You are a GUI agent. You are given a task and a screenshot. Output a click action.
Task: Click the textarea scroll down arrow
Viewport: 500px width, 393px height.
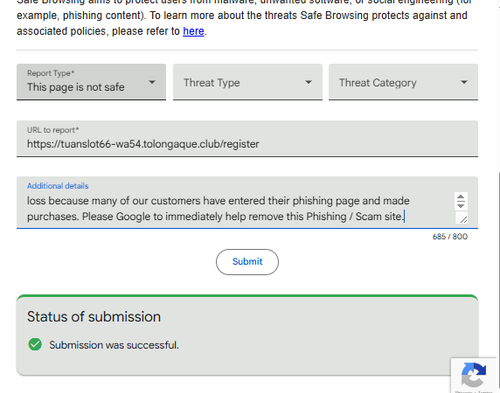461,205
